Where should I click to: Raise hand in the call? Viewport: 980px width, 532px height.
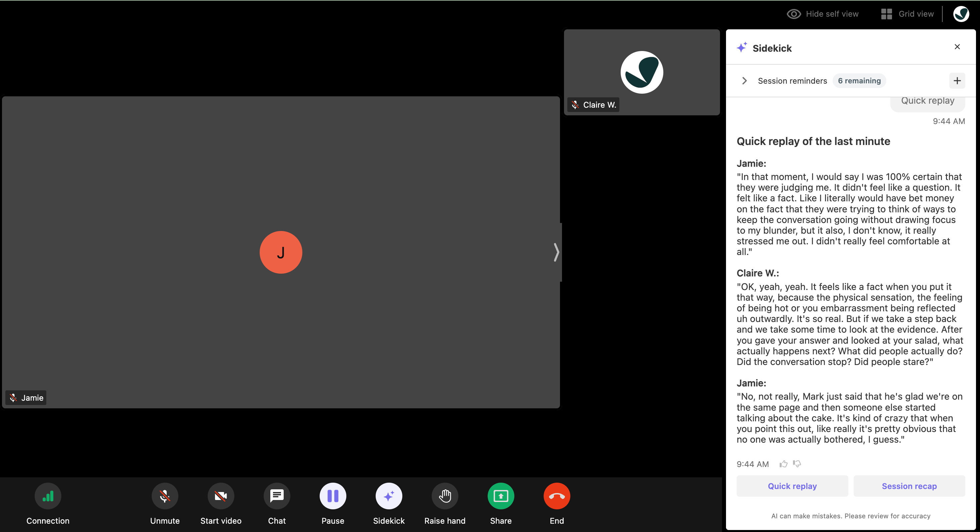point(445,496)
